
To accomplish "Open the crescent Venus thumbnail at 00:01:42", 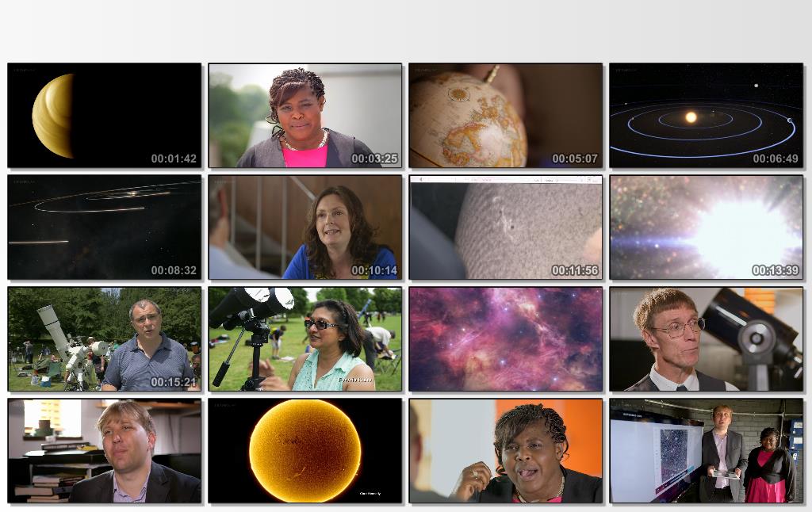I will [x=104, y=116].
